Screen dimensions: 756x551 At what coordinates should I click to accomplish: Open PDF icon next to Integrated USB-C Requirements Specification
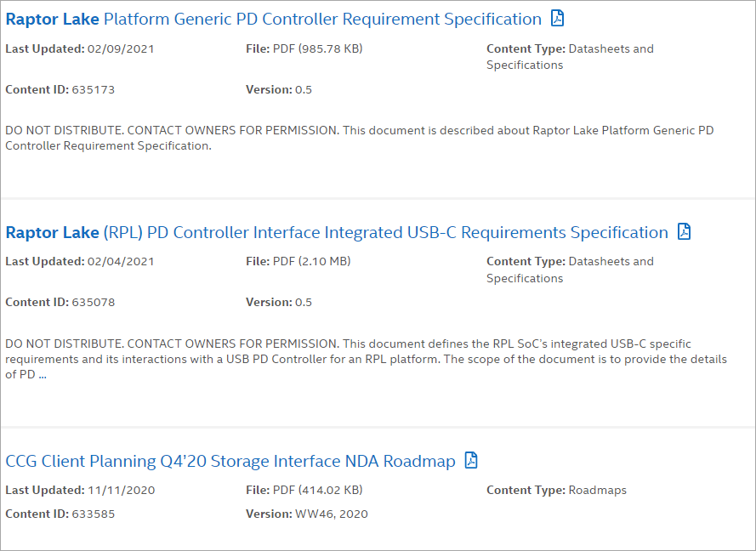[685, 231]
